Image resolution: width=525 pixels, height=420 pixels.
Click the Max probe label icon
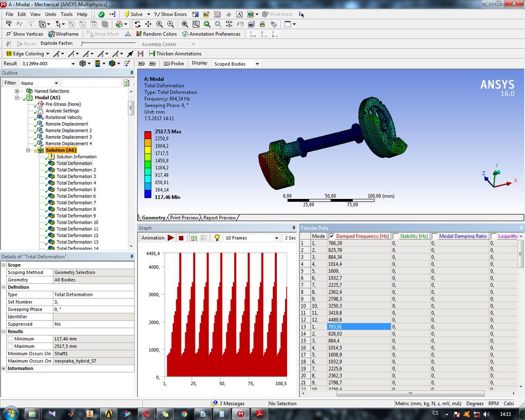pyautogui.click(x=142, y=63)
